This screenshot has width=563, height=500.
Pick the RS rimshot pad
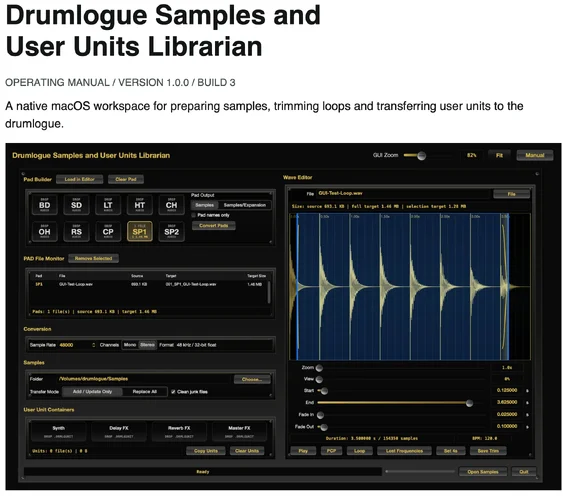pos(76,232)
